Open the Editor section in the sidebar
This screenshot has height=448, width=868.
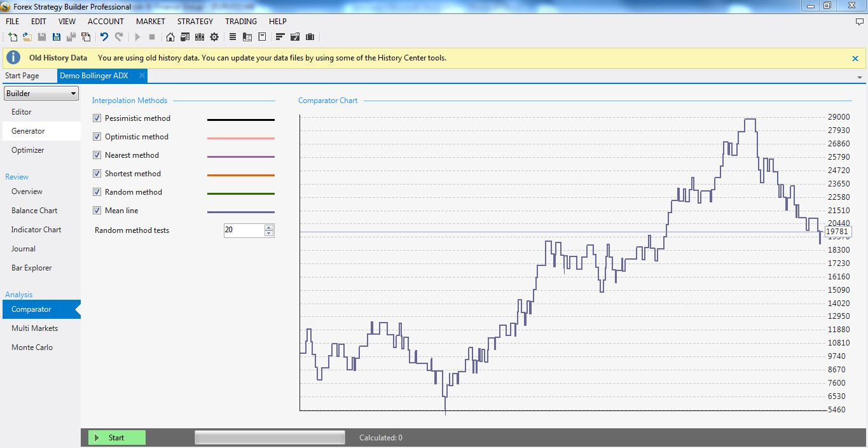[41, 112]
